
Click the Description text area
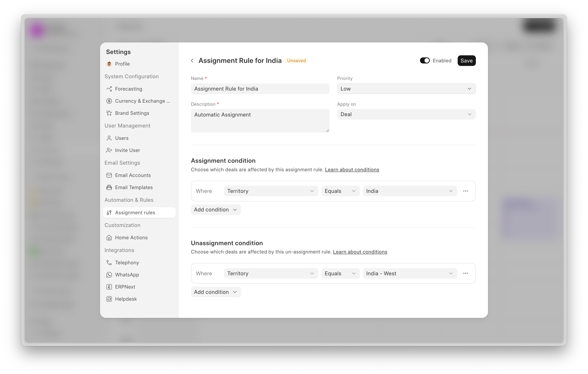point(260,121)
